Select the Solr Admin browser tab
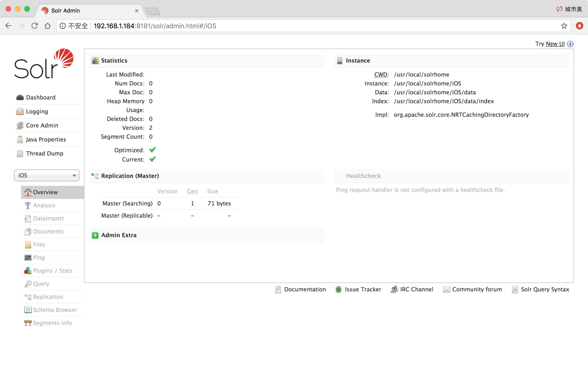The height and width of the screenshot is (374, 588). 90,11
